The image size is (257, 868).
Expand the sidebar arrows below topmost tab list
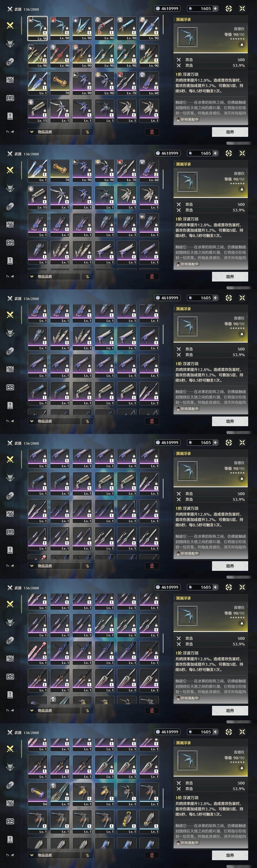(x=10, y=132)
